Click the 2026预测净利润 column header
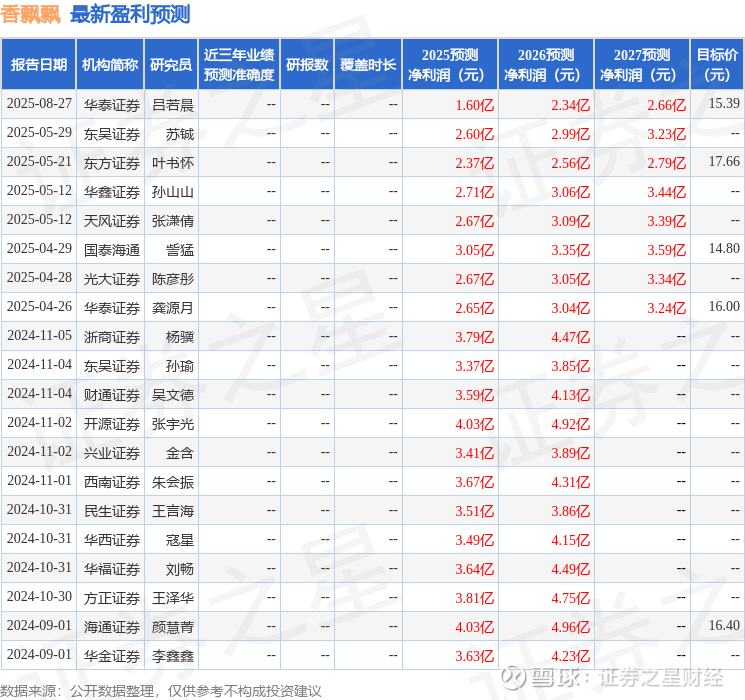This screenshot has width=745, height=700. point(546,65)
